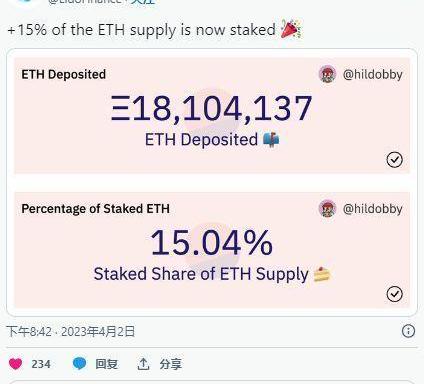The image size is (424, 384).
Task: Click hildobby avatar in Percentage of Staked ETH card
Action: [x=327, y=209]
